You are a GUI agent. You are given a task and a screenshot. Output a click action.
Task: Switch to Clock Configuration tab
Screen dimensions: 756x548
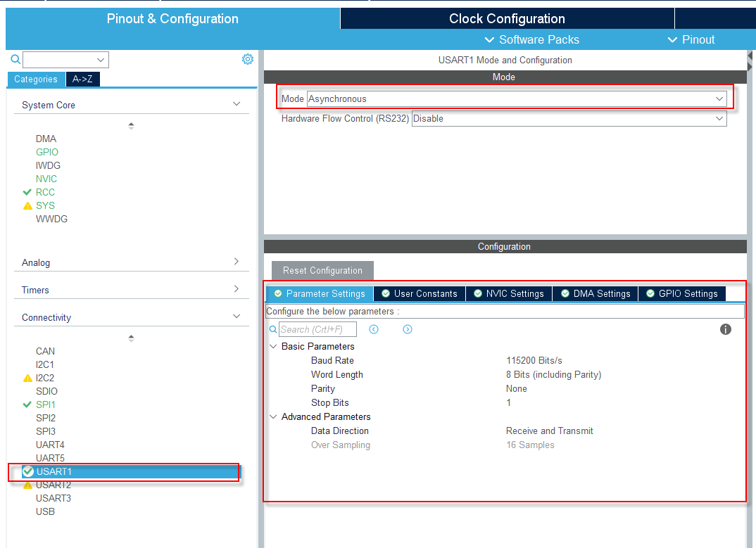(508, 19)
